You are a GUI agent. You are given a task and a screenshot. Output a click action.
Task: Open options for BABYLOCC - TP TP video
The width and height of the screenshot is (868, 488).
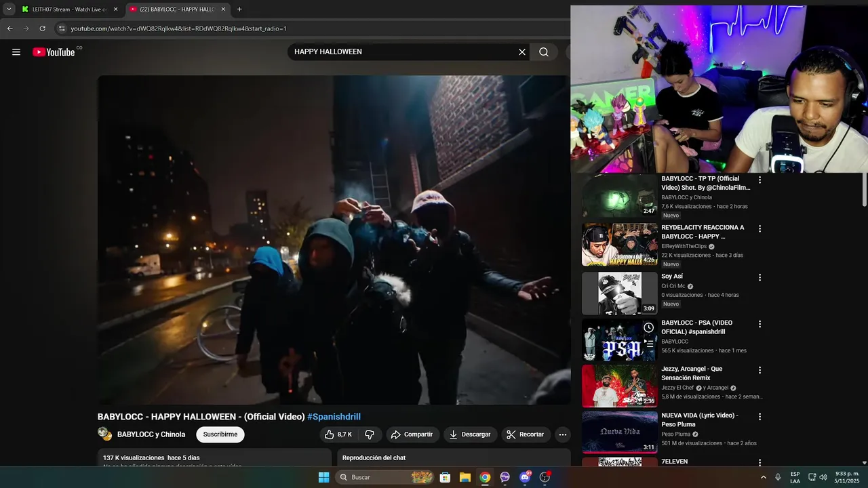click(x=759, y=180)
